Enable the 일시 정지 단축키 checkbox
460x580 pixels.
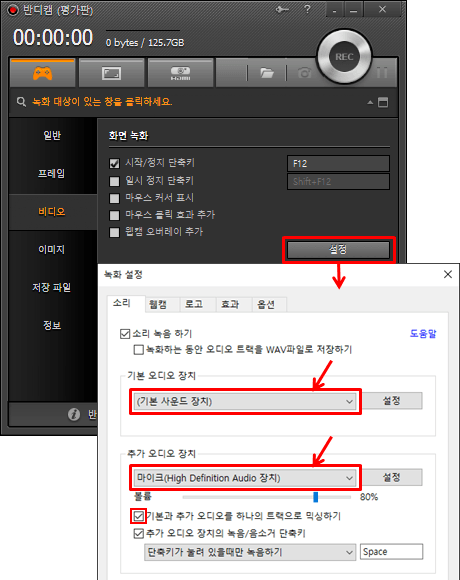115,181
